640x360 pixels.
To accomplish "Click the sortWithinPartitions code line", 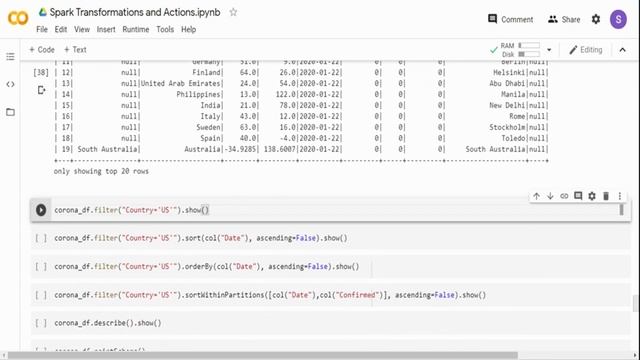I will (x=270, y=295).
